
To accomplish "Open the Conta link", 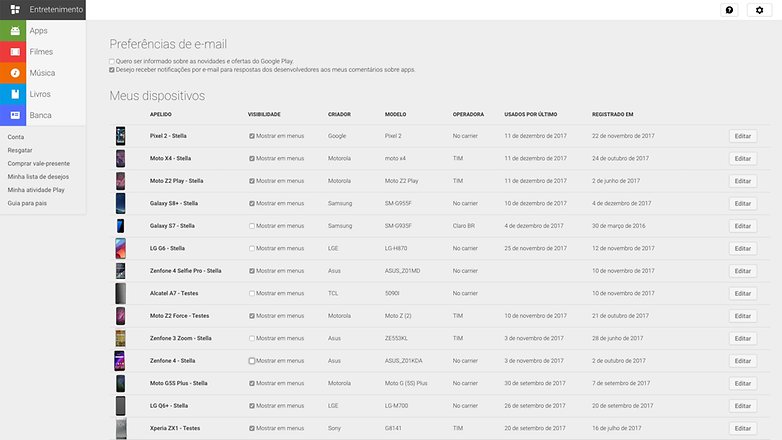I will coord(15,137).
